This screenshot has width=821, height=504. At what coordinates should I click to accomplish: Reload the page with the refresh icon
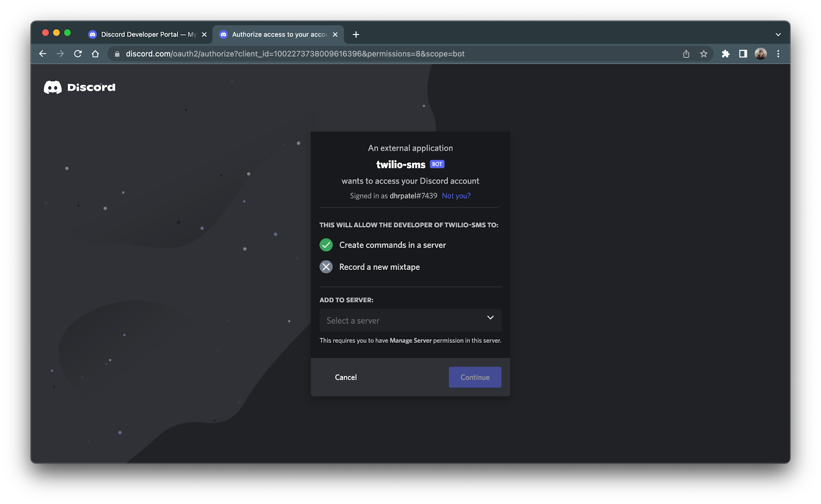point(78,54)
